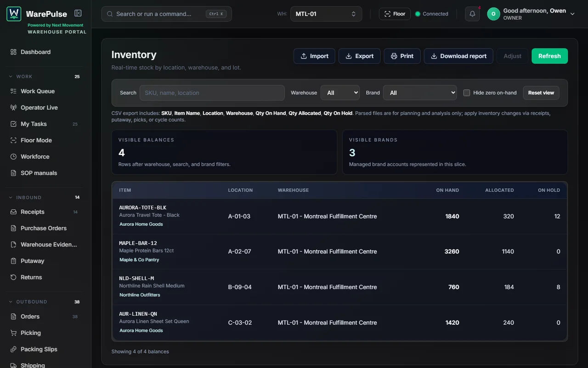Click the ON HAND column header
The width and height of the screenshot is (588, 368).
pyautogui.click(x=447, y=190)
